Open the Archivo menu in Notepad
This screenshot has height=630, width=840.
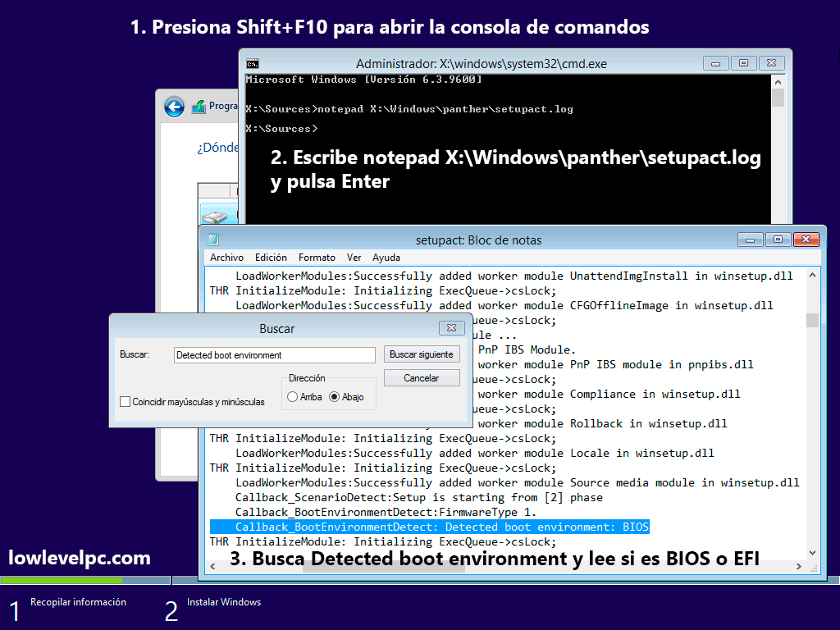(x=226, y=257)
